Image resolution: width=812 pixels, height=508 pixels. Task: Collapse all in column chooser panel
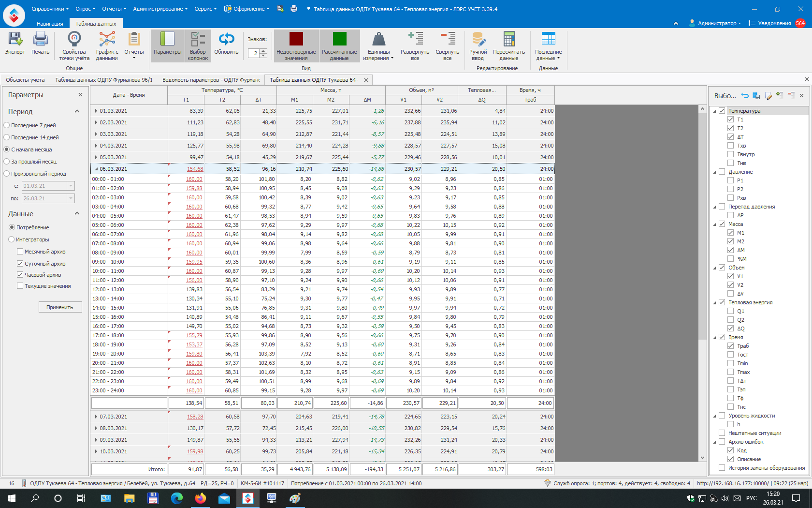(791, 95)
